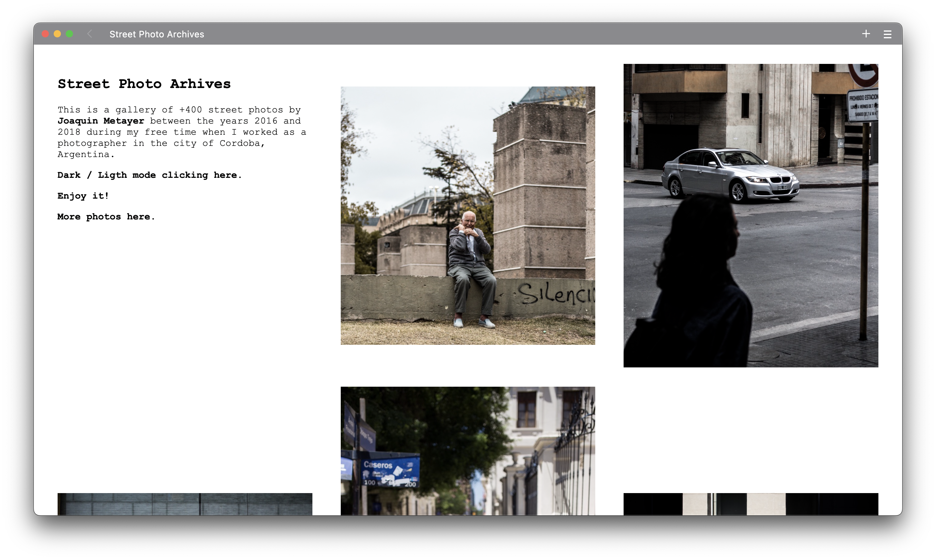Click the bold 'Joaquin Metayer' name
Image resolution: width=936 pixels, height=560 pixels.
pos(101,121)
